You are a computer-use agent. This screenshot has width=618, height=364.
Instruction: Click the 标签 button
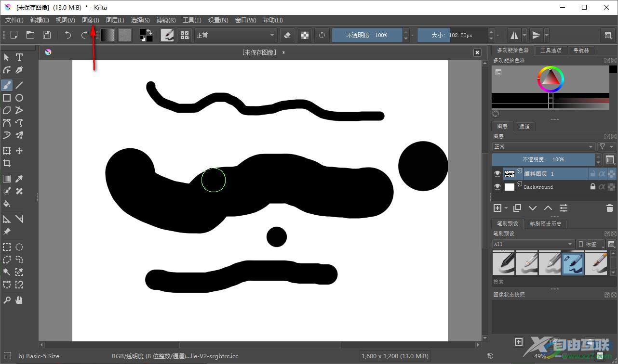coord(591,244)
